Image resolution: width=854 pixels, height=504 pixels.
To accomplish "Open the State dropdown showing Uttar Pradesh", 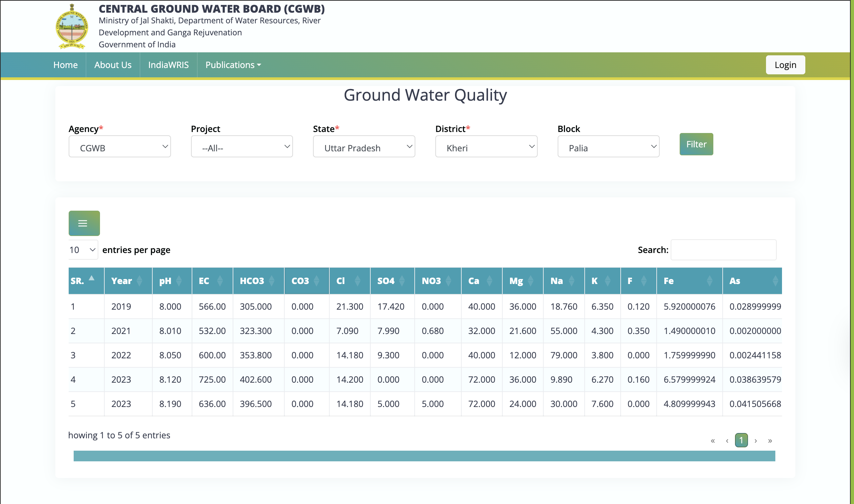I will pos(364,146).
